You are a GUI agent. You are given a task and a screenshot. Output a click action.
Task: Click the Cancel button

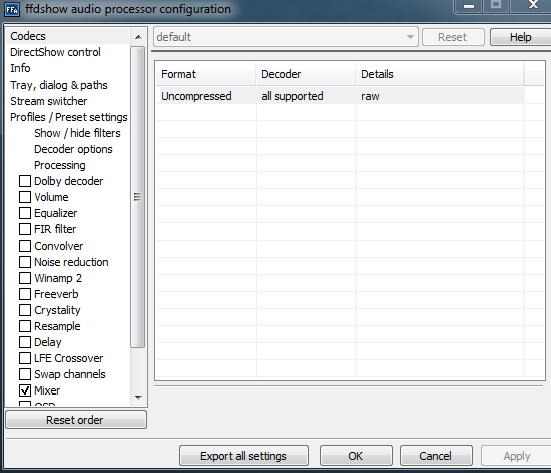click(x=436, y=456)
